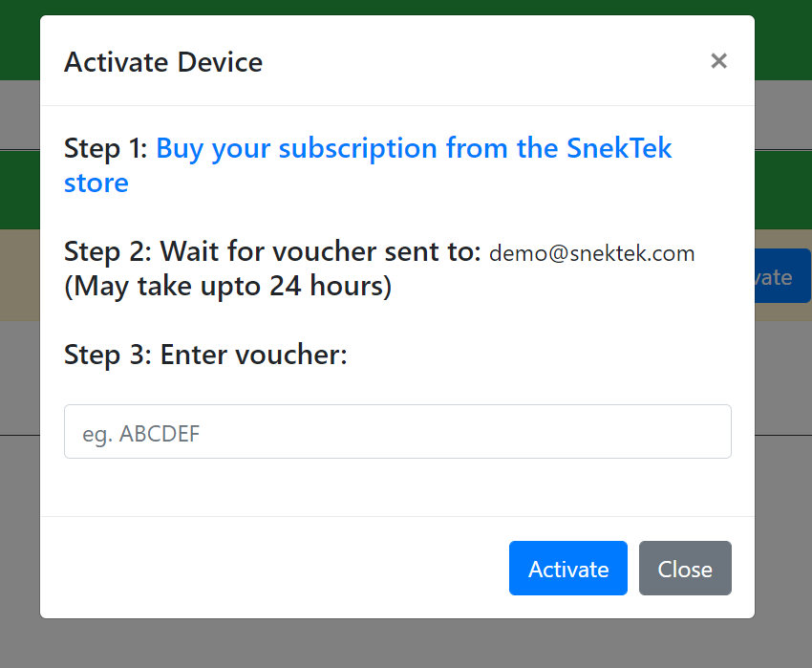Click the gray strip between the green bars

click(x=783, y=115)
